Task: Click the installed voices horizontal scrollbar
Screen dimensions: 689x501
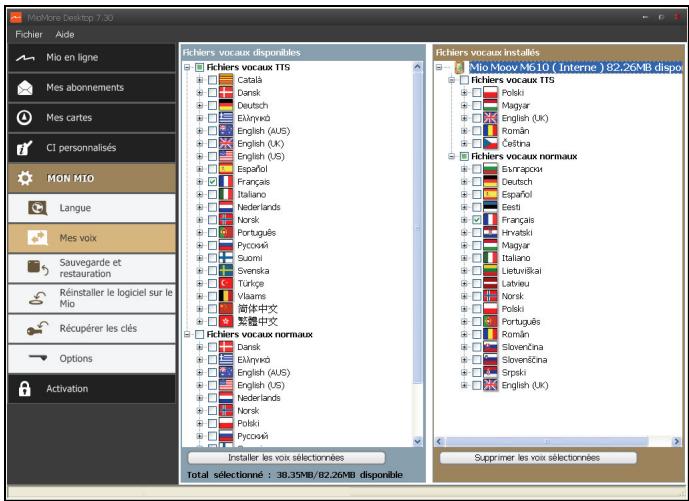Action: click(x=558, y=441)
